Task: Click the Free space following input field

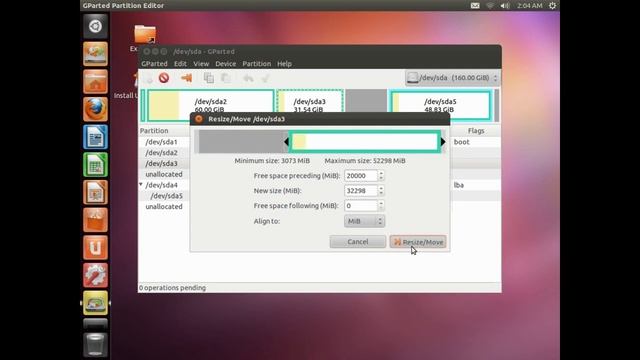Action: click(x=361, y=206)
